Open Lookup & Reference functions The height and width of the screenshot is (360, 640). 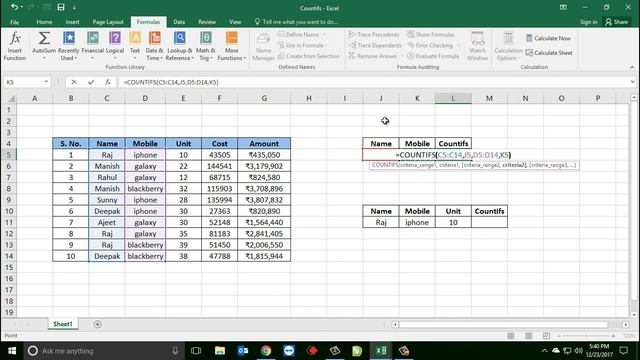point(180,46)
